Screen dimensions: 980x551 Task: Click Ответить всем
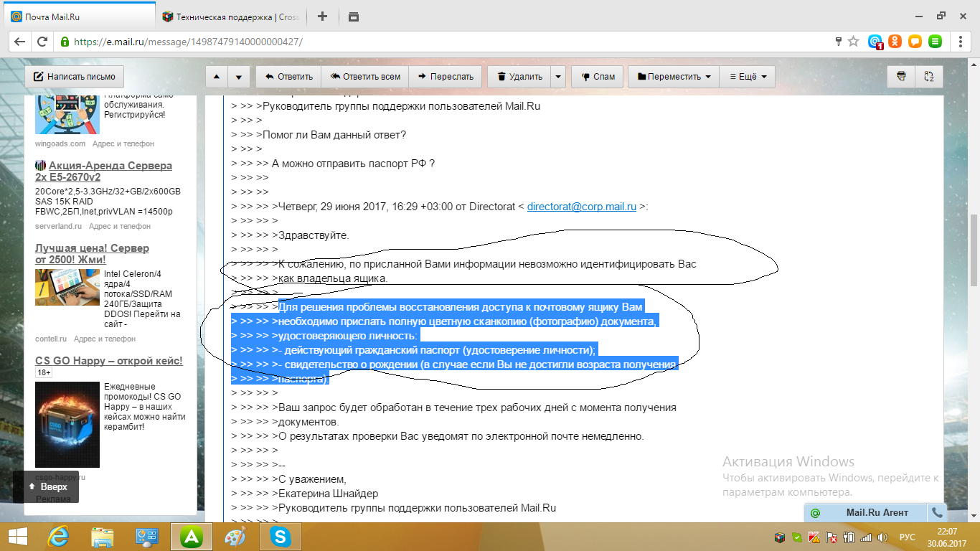click(364, 77)
